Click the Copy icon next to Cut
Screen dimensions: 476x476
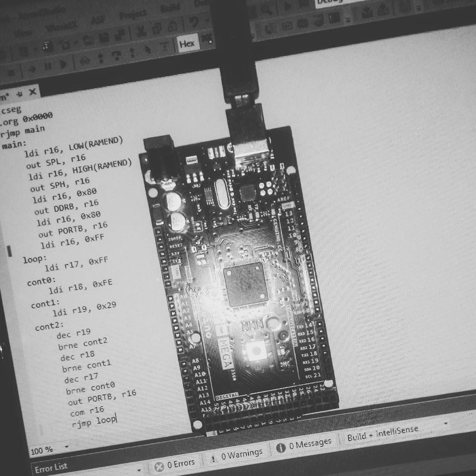point(157,28)
